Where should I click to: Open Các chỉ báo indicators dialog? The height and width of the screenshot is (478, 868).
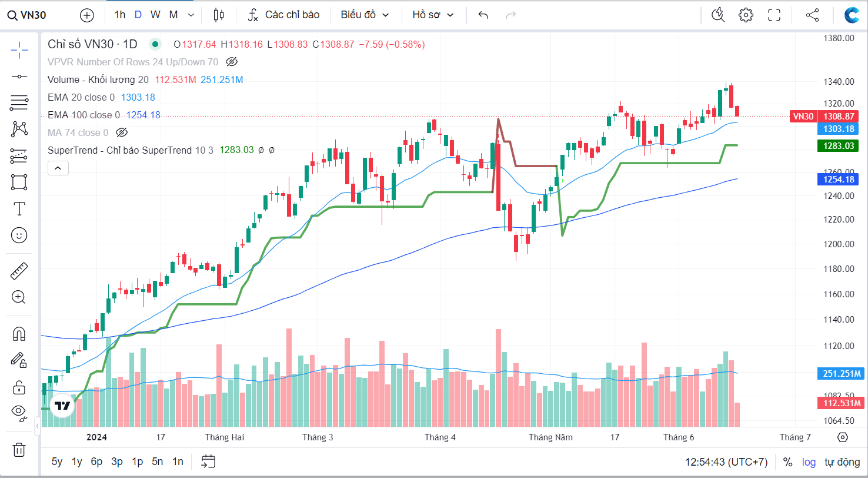pos(283,15)
